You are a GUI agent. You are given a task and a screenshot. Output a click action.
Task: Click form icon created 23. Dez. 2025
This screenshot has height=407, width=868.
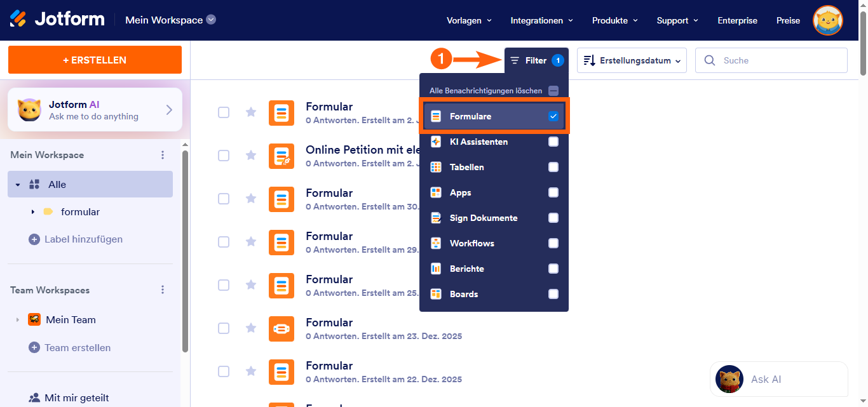click(x=281, y=328)
